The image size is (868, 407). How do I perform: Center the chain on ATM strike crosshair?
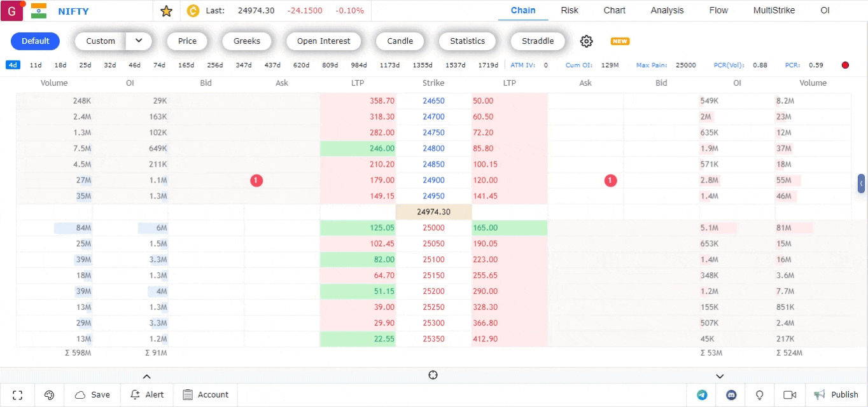(433, 375)
